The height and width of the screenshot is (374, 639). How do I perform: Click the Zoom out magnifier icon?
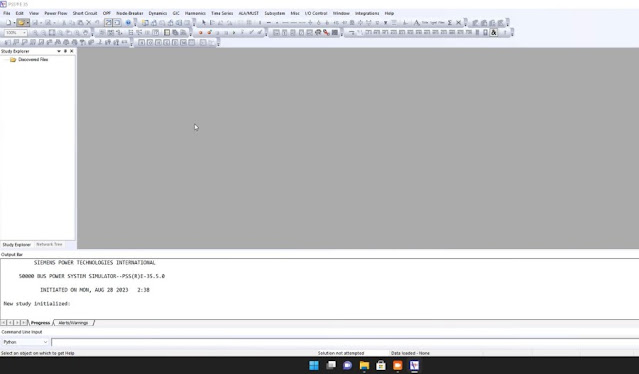[x=44, y=33]
